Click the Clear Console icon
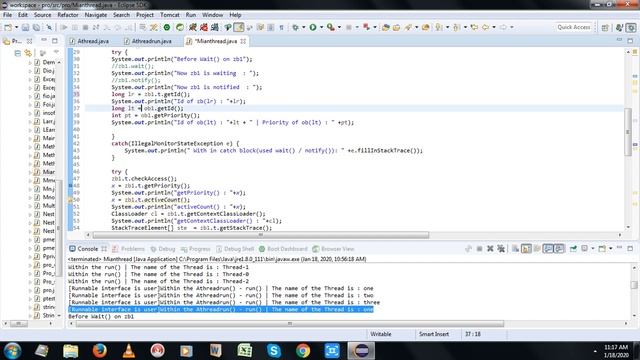This screenshot has height=360, width=640. pos(515,249)
